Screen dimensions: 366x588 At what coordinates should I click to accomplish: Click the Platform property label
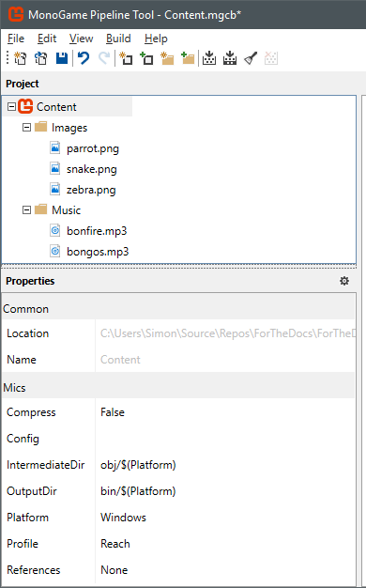click(x=28, y=518)
